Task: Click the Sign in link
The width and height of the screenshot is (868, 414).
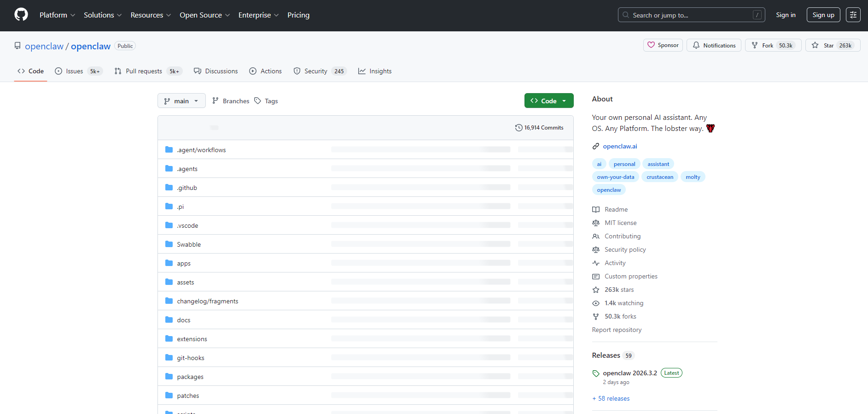Action: pyautogui.click(x=786, y=15)
